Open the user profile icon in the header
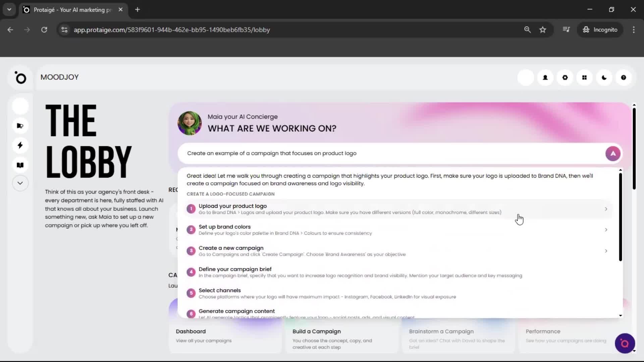644x362 pixels. point(545,77)
